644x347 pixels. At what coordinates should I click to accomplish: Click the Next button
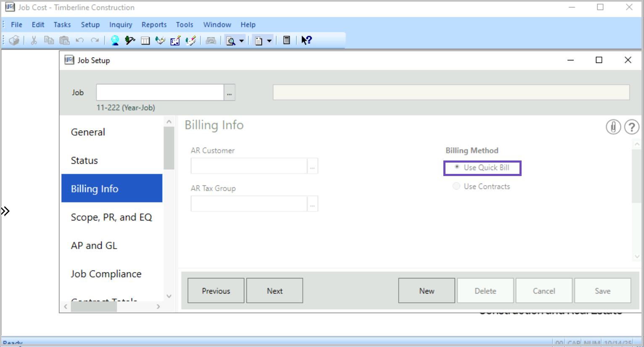pos(274,291)
